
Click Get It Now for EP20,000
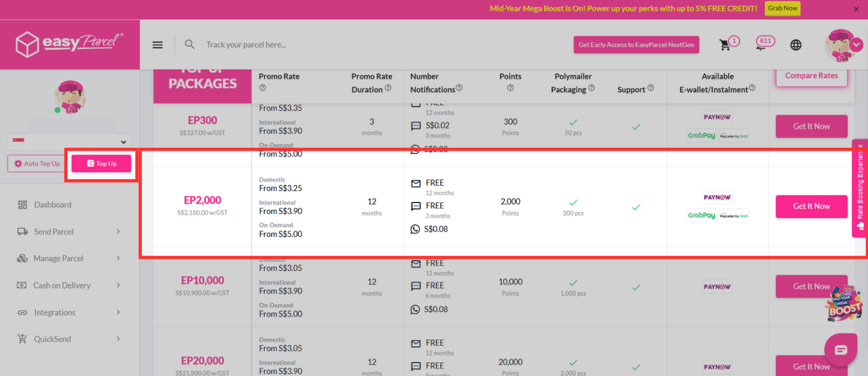tap(812, 366)
